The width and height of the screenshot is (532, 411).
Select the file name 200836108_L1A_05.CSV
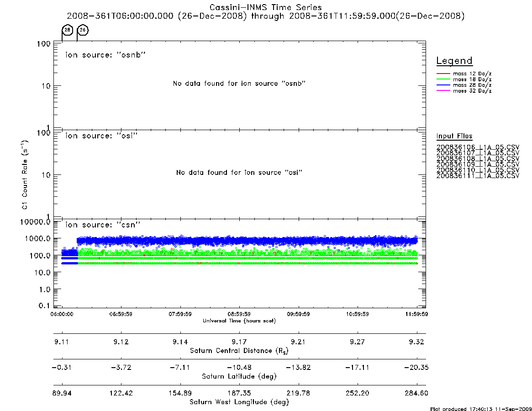coord(478,159)
